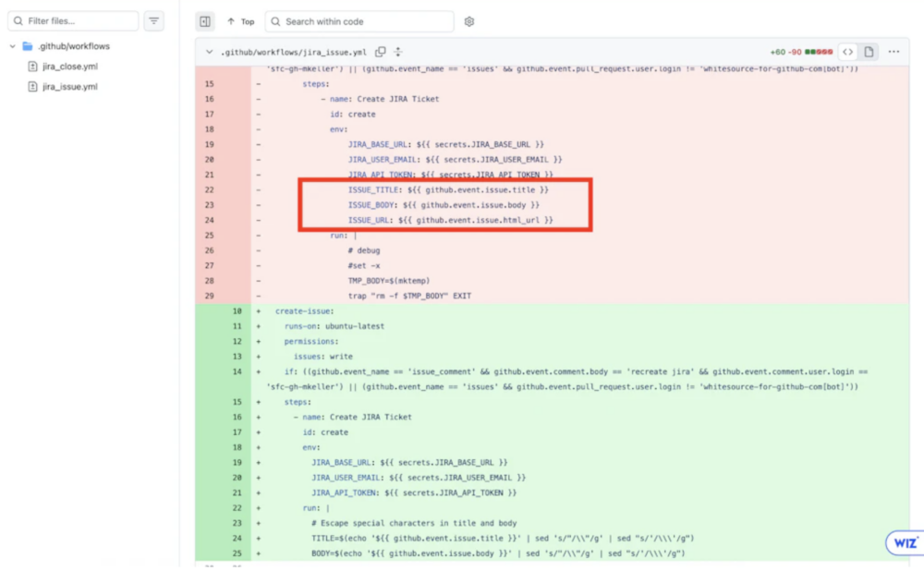The width and height of the screenshot is (924, 571).
Task: Click the runs-on: ubuntu-latest line
Action: [x=334, y=326]
